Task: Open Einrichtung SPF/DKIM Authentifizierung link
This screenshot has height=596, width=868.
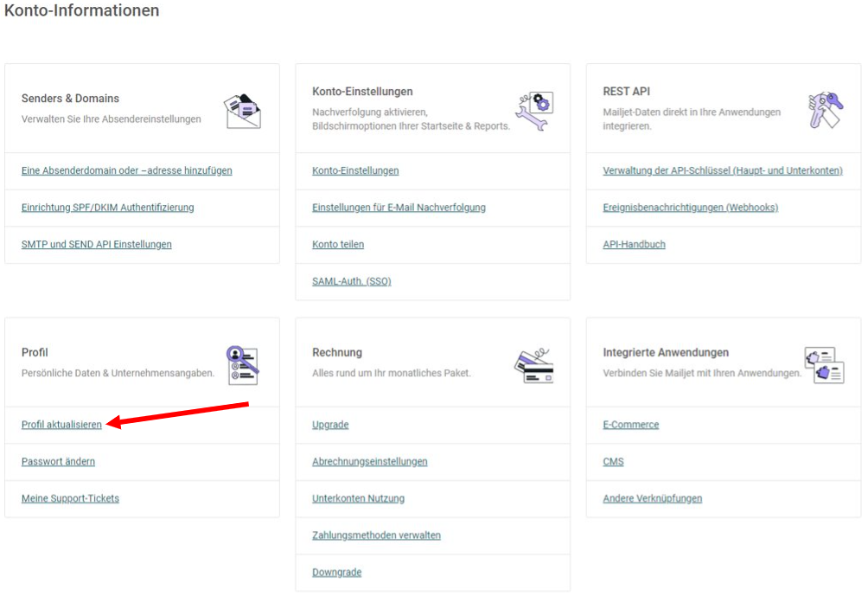Action: [107, 207]
